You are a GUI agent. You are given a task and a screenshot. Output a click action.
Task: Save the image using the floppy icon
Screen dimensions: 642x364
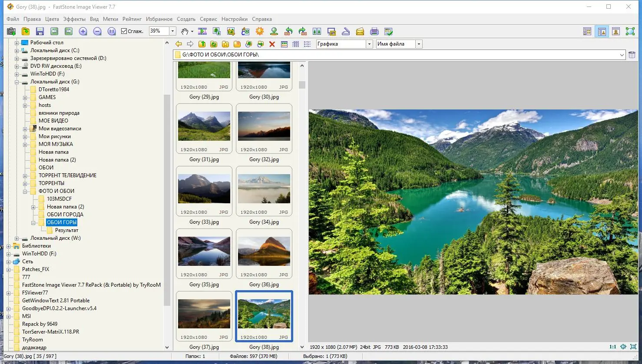tap(40, 31)
